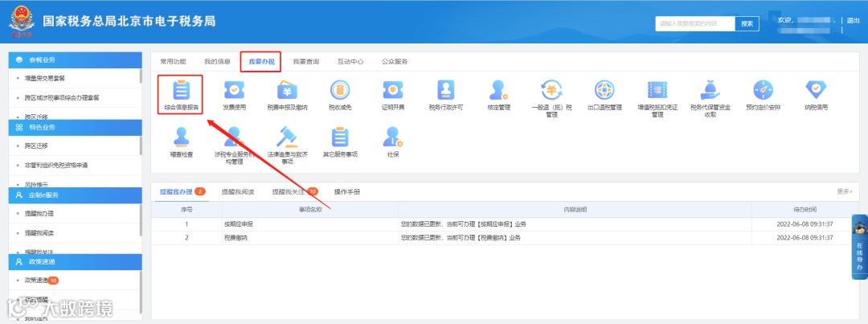Open 涉税专业服务机构管理 icon
The image size is (868, 324).
[x=234, y=136]
